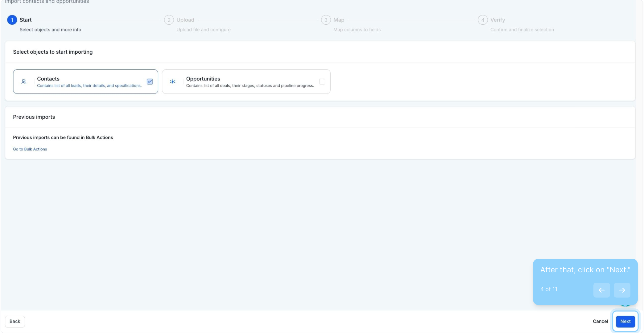Click the step 1 Start circle

tap(12, 20)
